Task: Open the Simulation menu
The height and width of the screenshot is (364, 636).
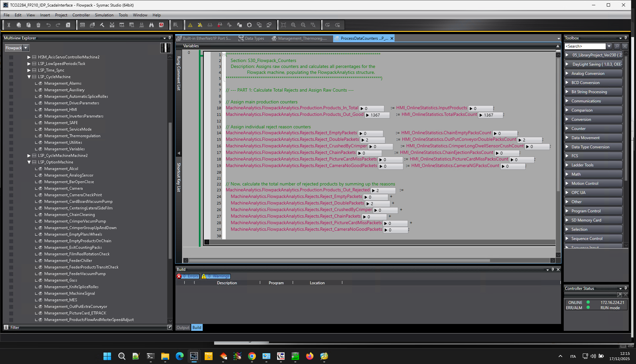Action: click(104, 15)
